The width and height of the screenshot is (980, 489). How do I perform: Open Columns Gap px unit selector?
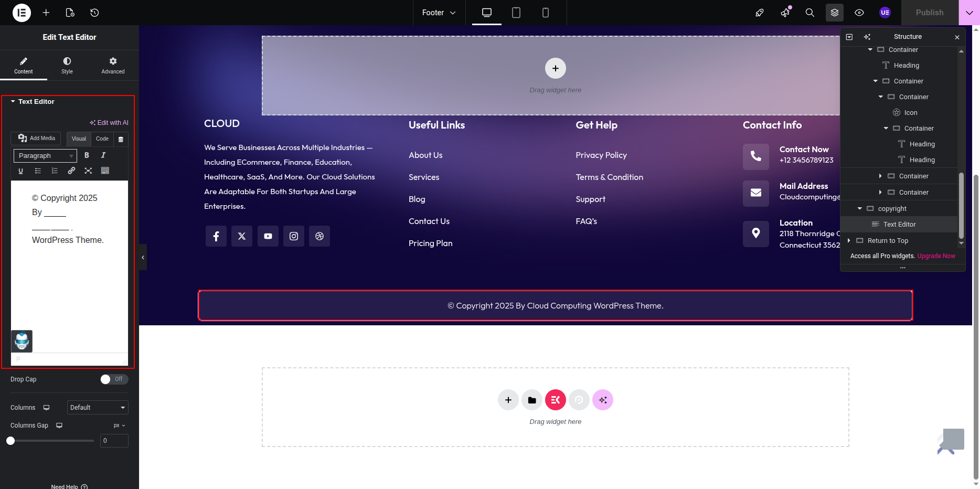coord(120,426)
